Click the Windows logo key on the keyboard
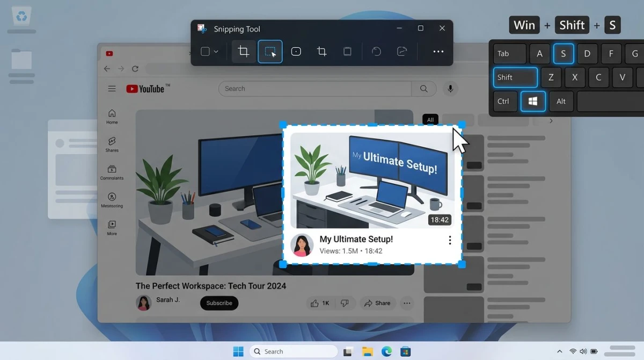Viewport: 644px width, 360px height. tap(533, 101)
